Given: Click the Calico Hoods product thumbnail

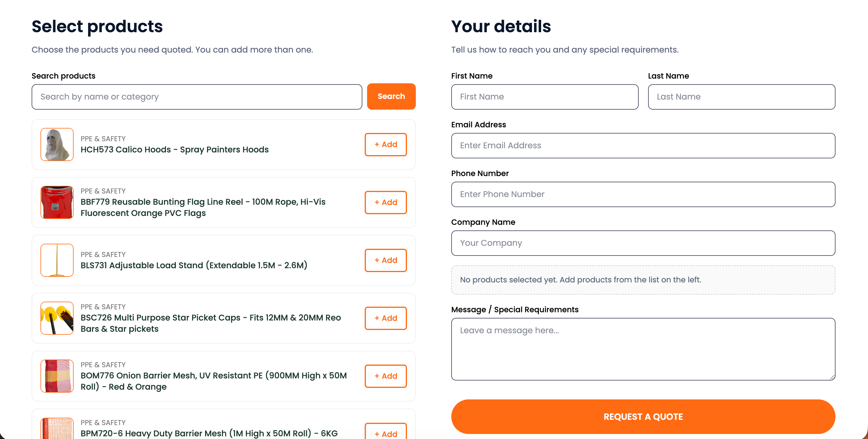Looking at the screenshot, I should [x=57, y=144].
